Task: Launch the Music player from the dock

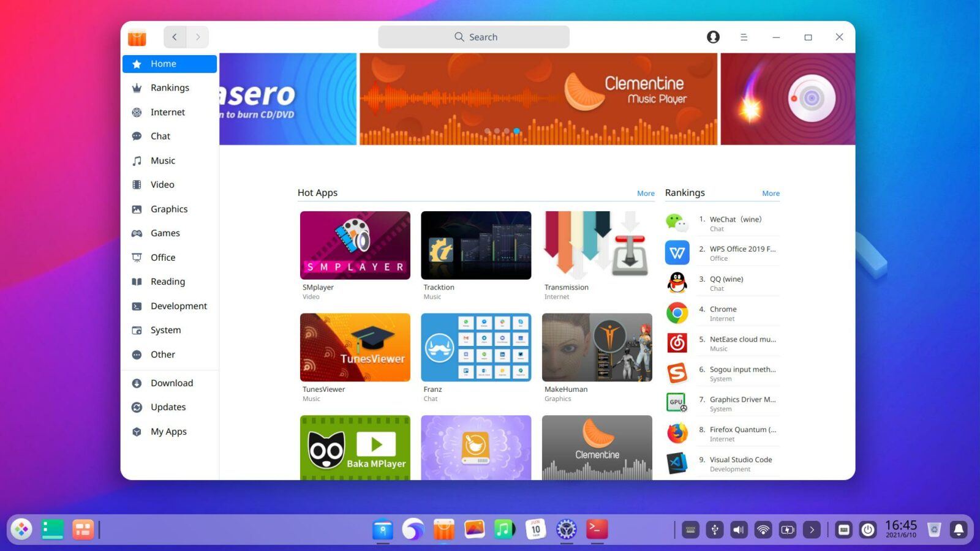Action: (505, 529)
